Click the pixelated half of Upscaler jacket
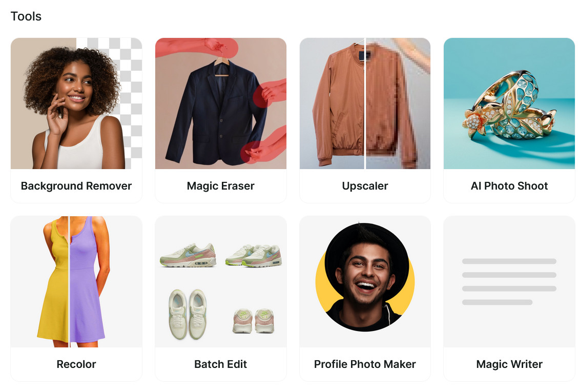 click(398, 104)
